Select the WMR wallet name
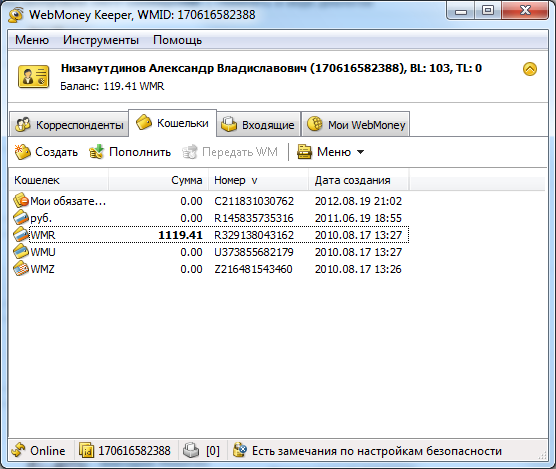The height and width of the screenshot is (469, 556). [43, 235]
